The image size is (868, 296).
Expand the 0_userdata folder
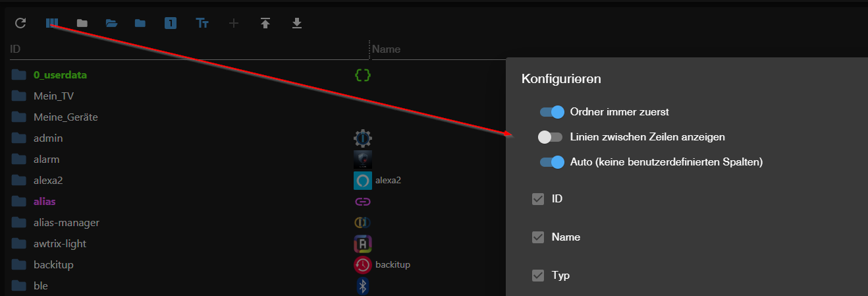[19, 75]
